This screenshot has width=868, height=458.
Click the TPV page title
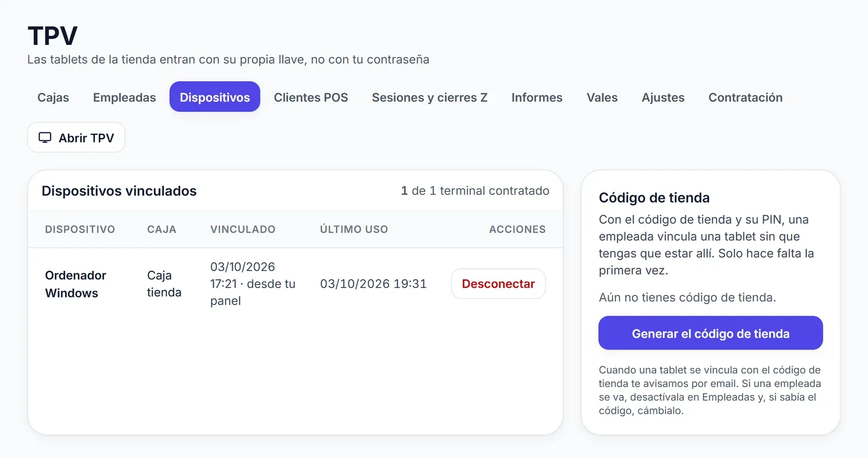[x=53, y=36]
